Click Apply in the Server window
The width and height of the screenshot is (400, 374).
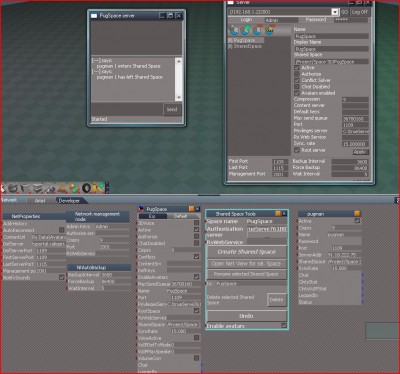pyautogui.click(x=360, y=152)
